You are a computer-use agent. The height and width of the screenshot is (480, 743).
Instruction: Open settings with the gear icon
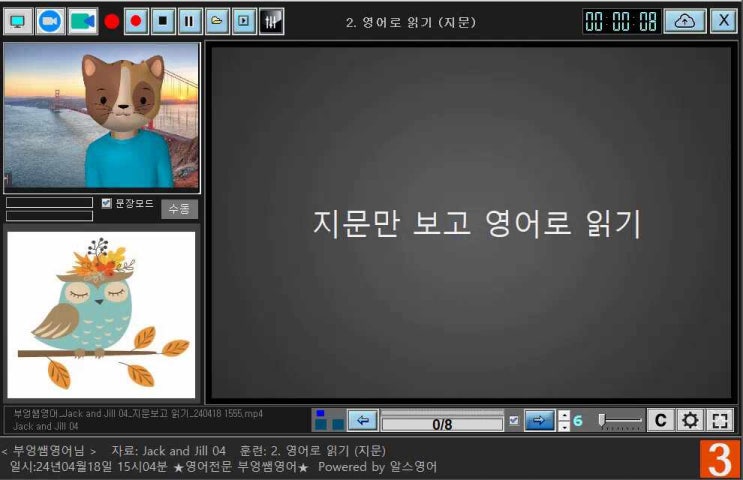[690, 420]
